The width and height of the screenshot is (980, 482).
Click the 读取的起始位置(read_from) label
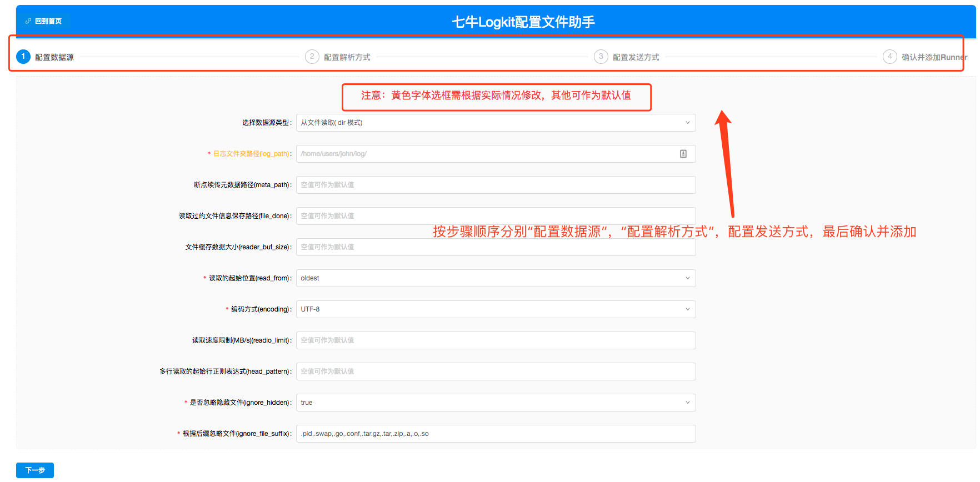click(250, 278)
